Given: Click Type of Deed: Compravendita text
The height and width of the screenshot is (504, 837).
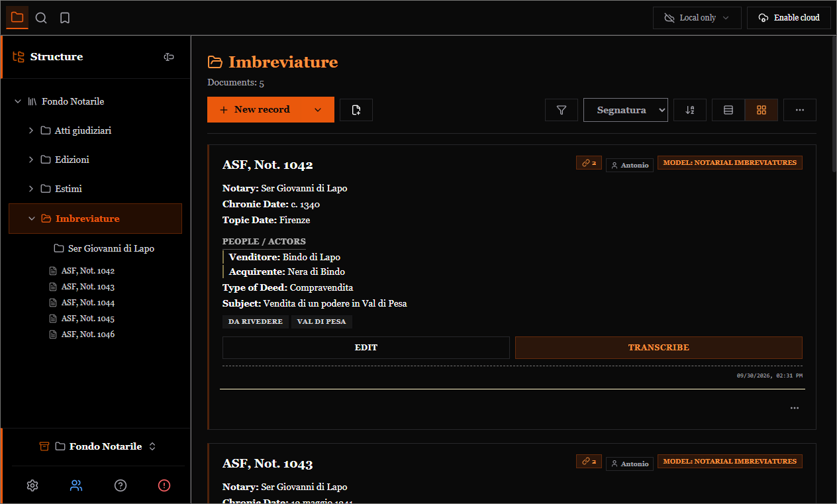Looking at the screenshot, I should [x=288, y=288].
